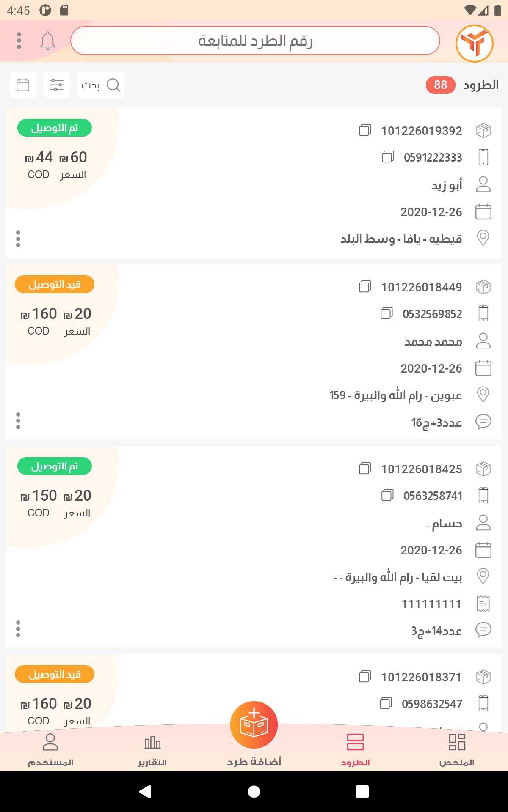The height and width of the screenshot is (812, 508).
Task: Open options menu for parcel 101226018449
Action: tap(18, 421)
